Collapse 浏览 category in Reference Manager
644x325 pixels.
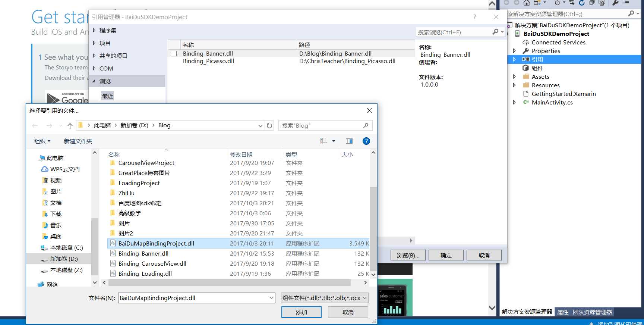[94, 81]
